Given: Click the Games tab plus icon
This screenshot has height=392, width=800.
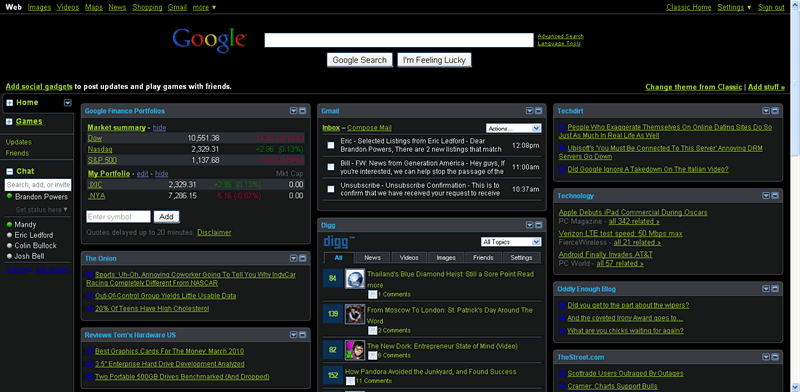Looking at the screenshot, I should 9,121.
